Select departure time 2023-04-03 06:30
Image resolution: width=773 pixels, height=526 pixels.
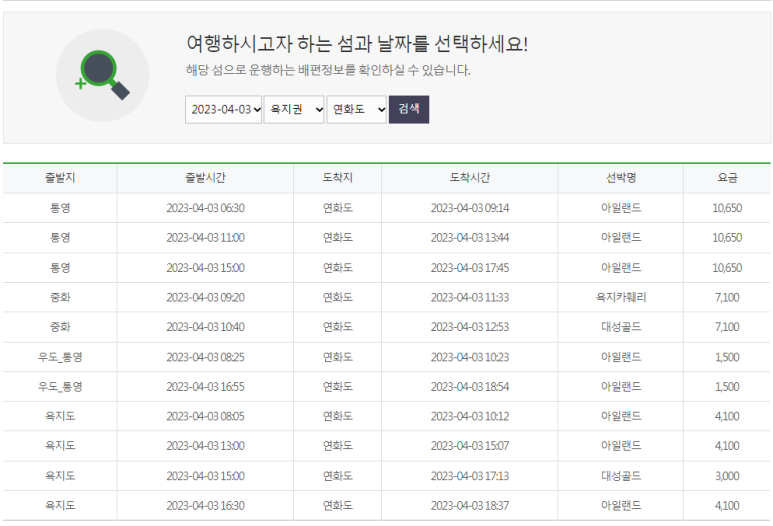click(x=205, y=208)
